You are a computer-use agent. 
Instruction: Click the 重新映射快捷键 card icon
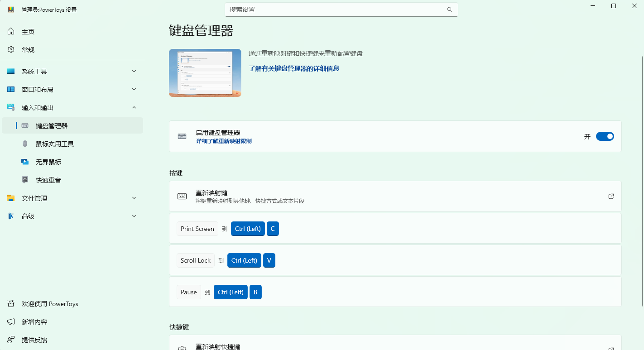coord(182,348)
